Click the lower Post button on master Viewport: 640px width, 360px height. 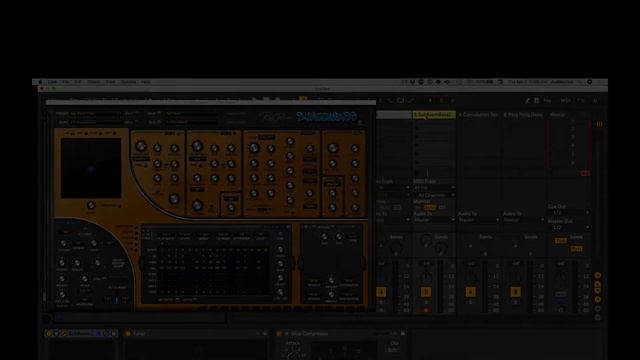(x=577, y=249)
